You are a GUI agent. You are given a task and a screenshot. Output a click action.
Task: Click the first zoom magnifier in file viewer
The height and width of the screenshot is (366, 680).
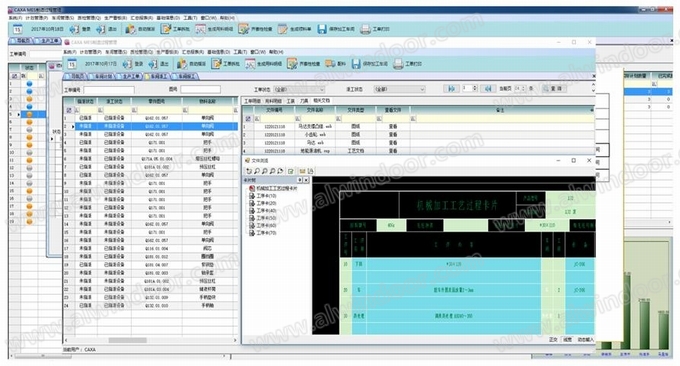pyautogui.click(x=257, y=171)
